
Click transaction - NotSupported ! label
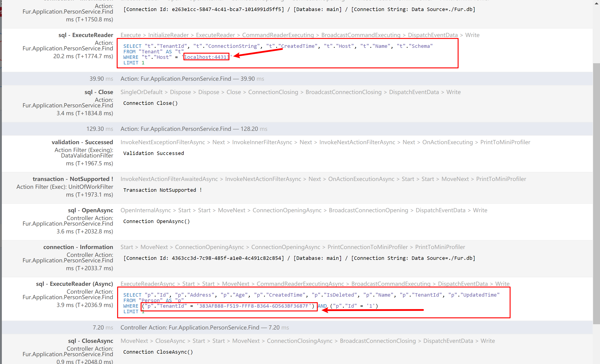click(x=73, y=179)
